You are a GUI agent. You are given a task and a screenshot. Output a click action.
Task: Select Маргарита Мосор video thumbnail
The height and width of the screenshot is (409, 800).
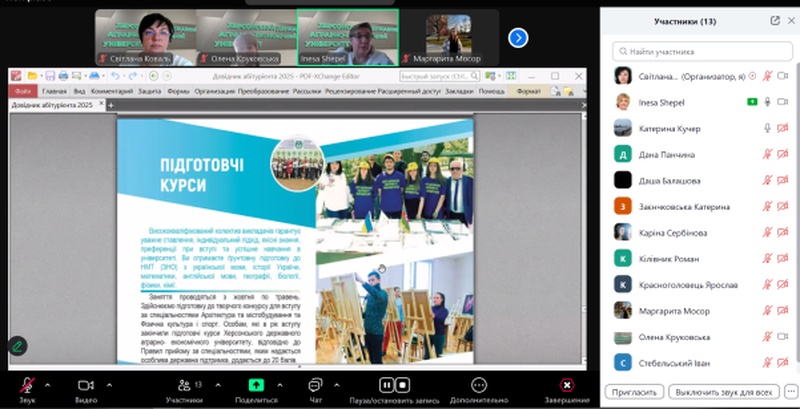(x=448, y=38)
